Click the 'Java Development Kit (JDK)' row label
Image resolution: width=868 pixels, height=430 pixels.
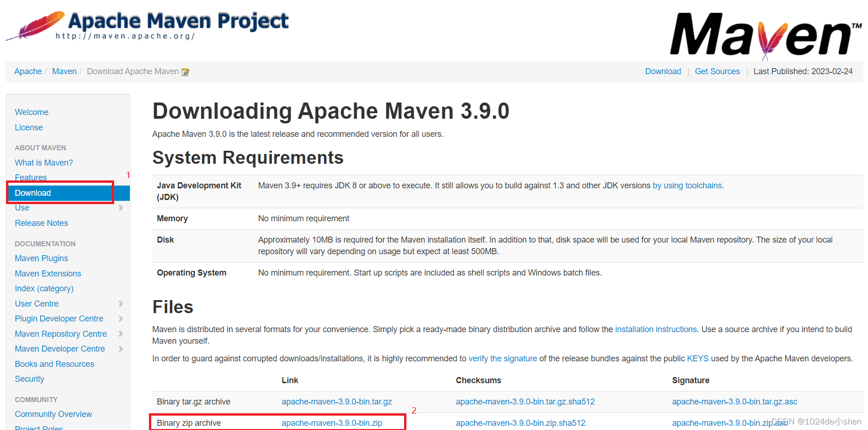[199, 191]
